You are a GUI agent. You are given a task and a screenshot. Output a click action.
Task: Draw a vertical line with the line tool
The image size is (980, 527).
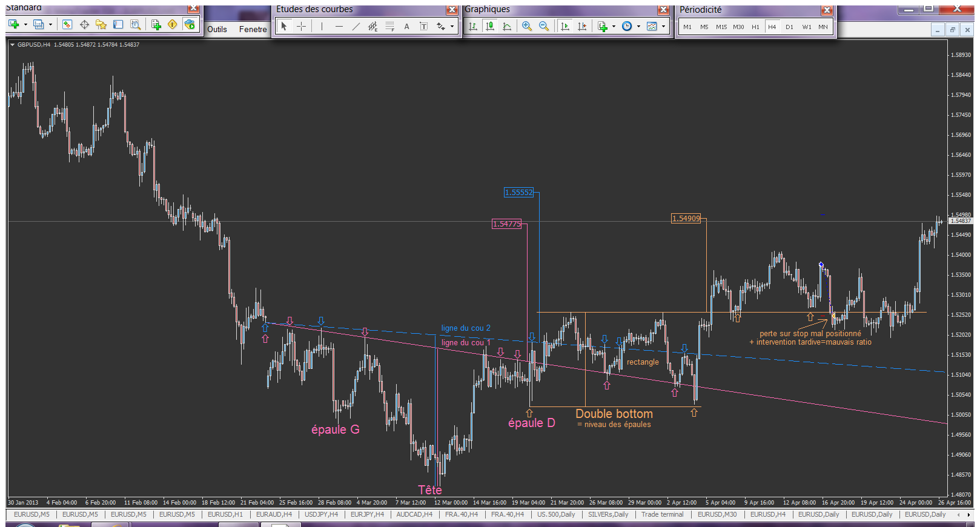[322, 26]
